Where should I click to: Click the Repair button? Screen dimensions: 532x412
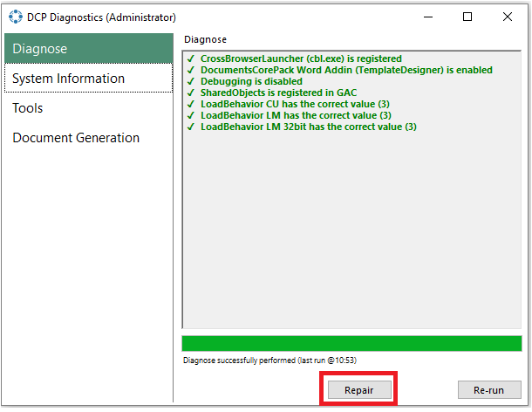pos(359,390)
